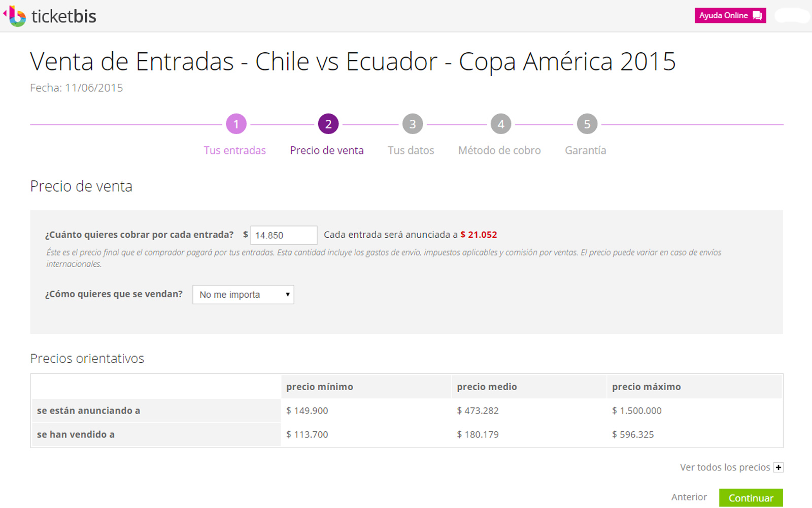812x508 pixels.
Task: Open the 'No me importa' dropdown
Action: pyautogui.click(x=243, y=295)
